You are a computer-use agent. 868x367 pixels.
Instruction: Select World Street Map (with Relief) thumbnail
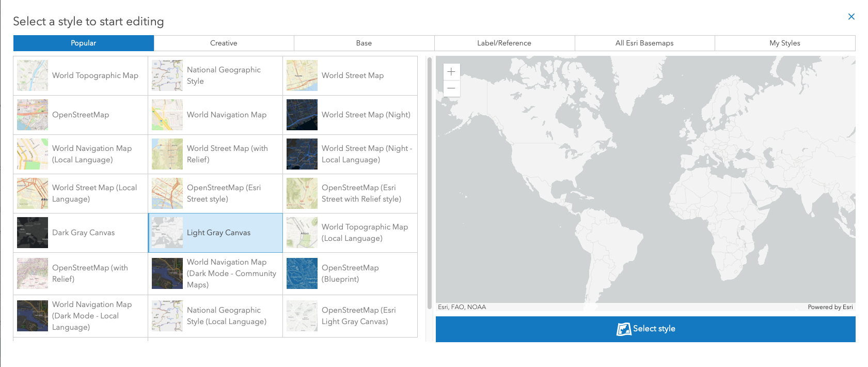167,154
